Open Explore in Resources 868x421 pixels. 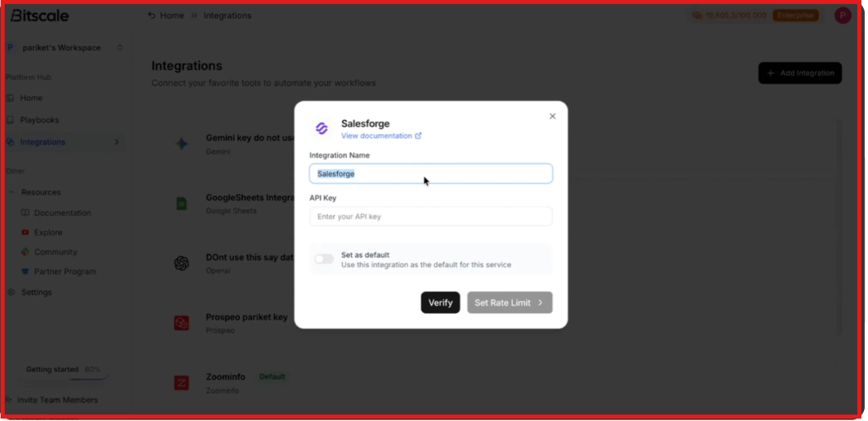coord(48,232)
